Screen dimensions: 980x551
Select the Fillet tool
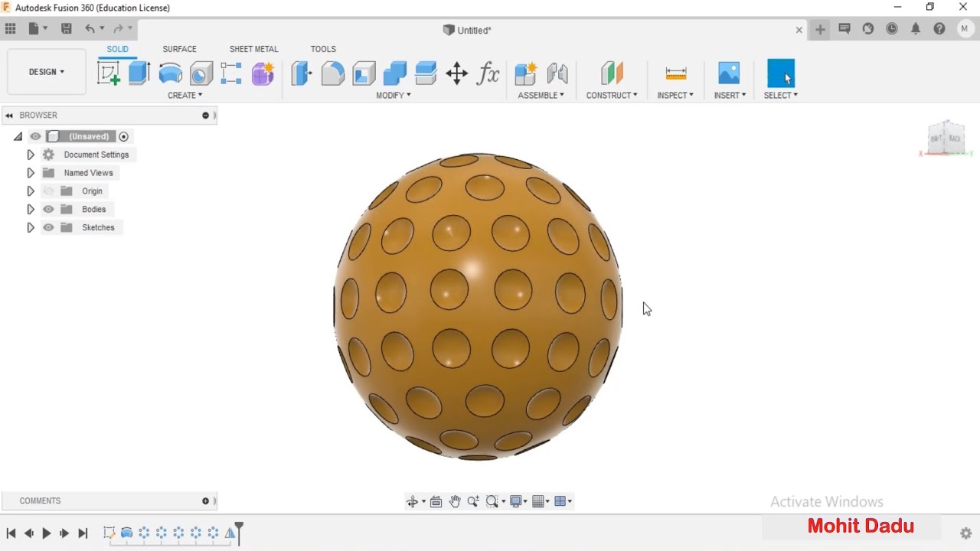[x=332, y=73]
